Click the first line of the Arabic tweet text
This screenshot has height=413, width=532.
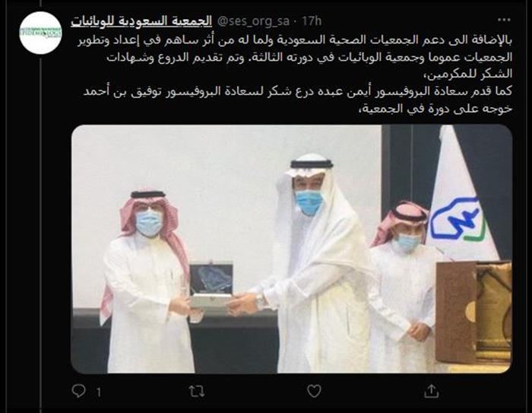(295, 40)
